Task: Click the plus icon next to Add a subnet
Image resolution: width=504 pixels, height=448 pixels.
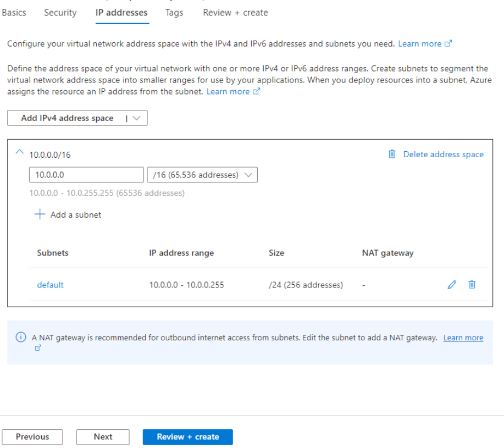Action: click(40, 214)
